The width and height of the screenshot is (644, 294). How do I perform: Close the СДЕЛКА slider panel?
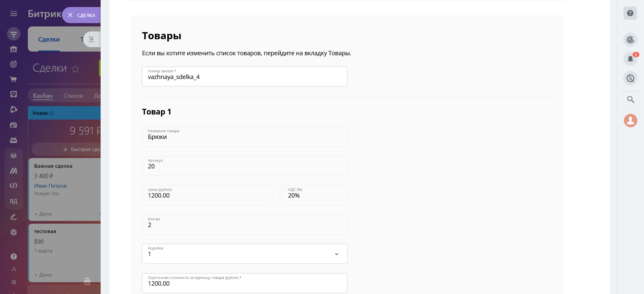click(x=70, y=15)
